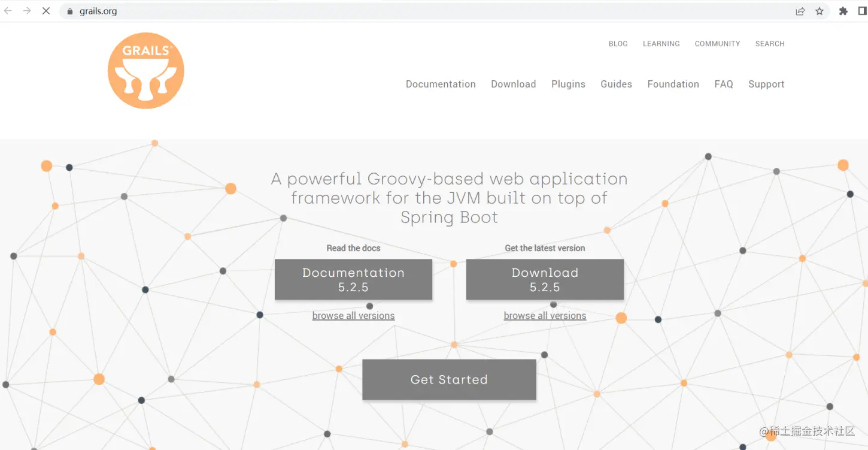Open the FAQ menu item
This screenshot has width=868, height=450.
724,84
